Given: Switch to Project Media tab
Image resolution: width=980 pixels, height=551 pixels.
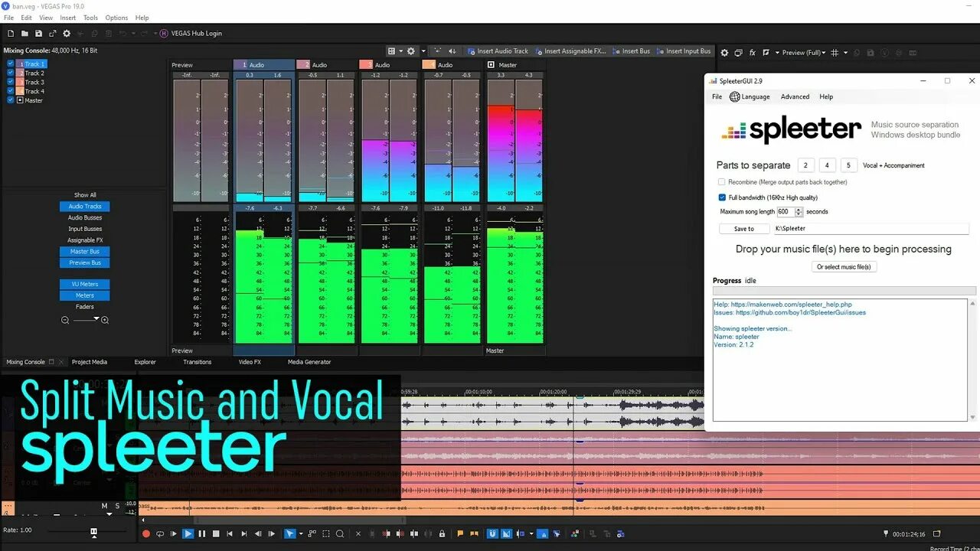Looking at the screenshot, I should 90,362.
